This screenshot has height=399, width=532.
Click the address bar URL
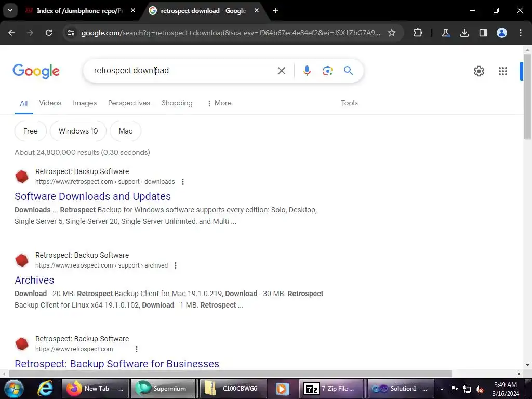[231, 33]
